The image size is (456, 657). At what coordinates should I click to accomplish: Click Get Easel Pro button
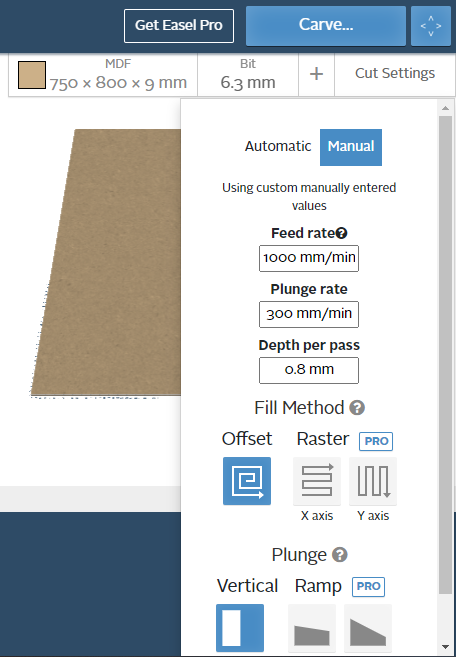(179, 26)
